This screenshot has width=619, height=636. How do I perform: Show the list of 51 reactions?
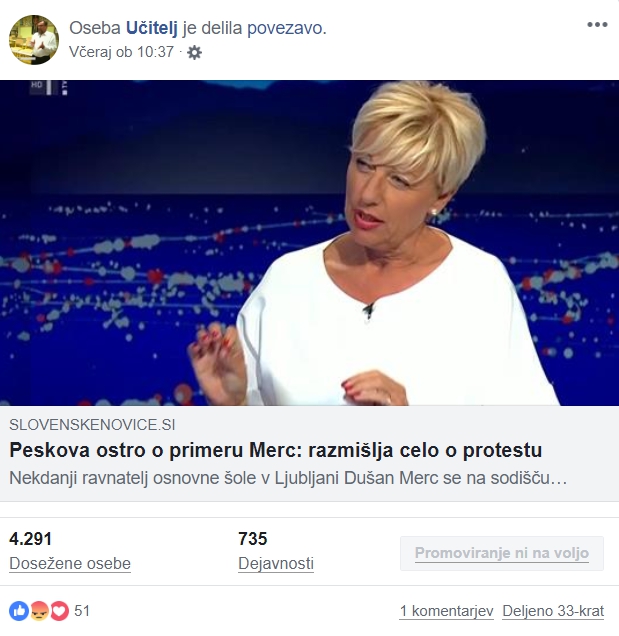coord(82,611)
